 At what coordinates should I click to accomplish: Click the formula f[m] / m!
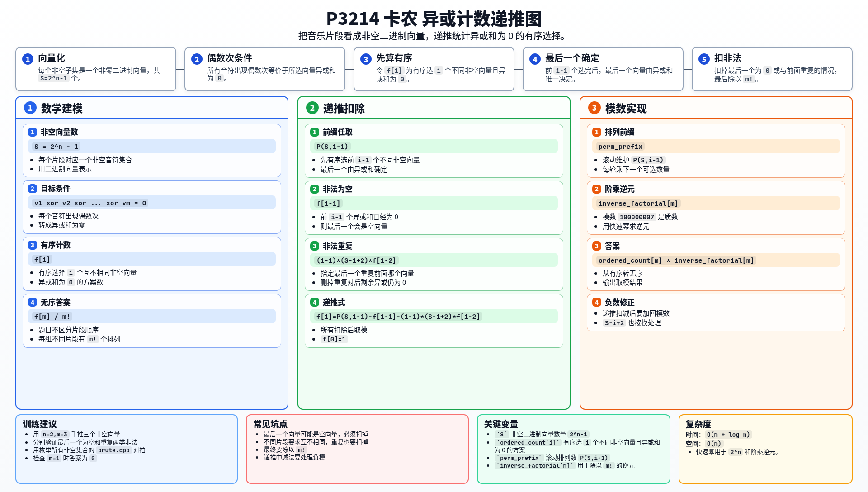click(52, 317)
